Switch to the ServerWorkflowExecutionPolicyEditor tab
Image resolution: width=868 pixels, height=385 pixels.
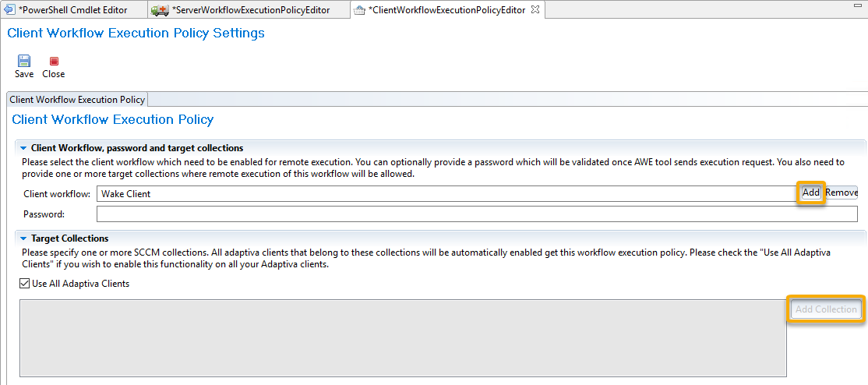(x=251, y=10)
